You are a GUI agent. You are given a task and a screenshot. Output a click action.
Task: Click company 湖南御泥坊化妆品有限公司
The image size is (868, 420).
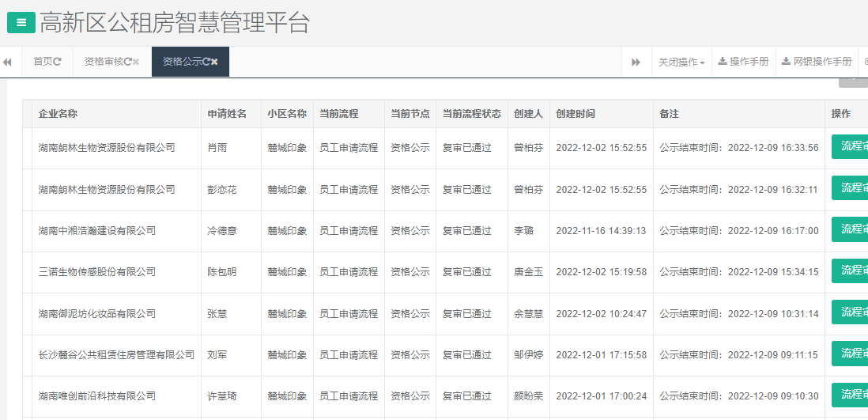[97, 313]
